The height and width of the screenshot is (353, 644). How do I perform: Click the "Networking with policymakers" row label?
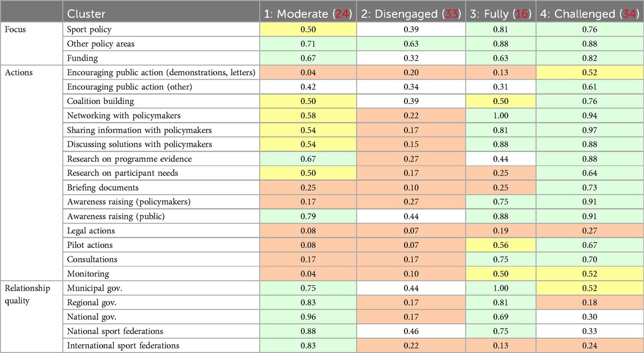click(x=123, y=116)
